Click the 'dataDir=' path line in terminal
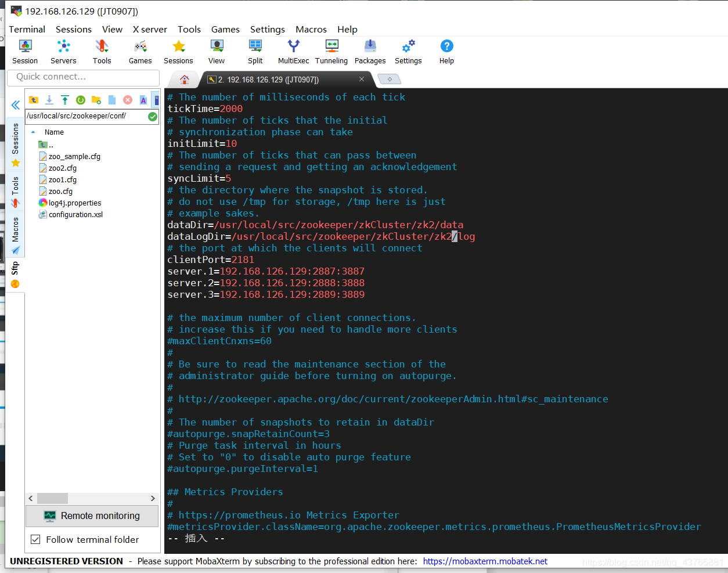 pos(315,225)
